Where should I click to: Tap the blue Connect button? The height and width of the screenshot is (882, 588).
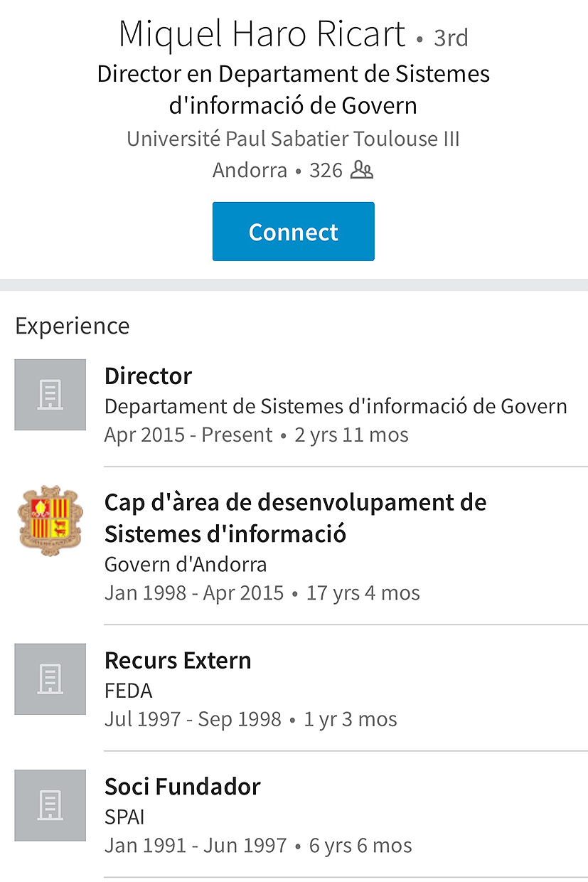(x=293, y=232)
